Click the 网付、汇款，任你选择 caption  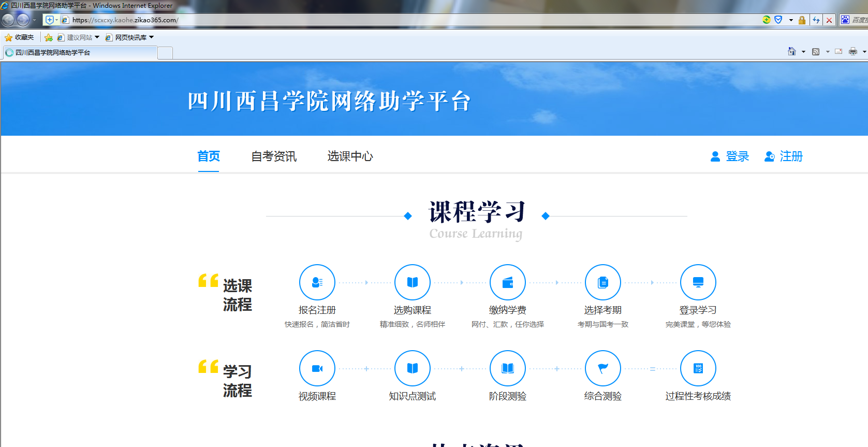[508, 324]
